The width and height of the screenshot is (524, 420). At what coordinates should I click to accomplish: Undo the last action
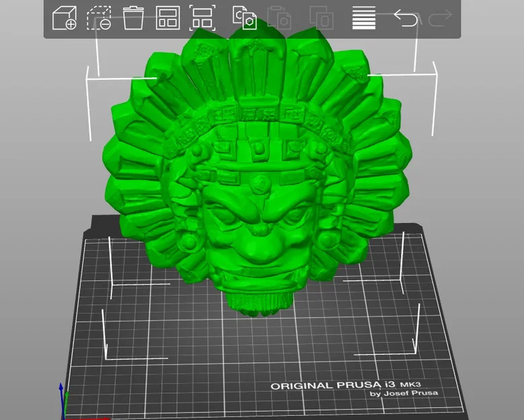pyautogui.click(x=406, y=17)
